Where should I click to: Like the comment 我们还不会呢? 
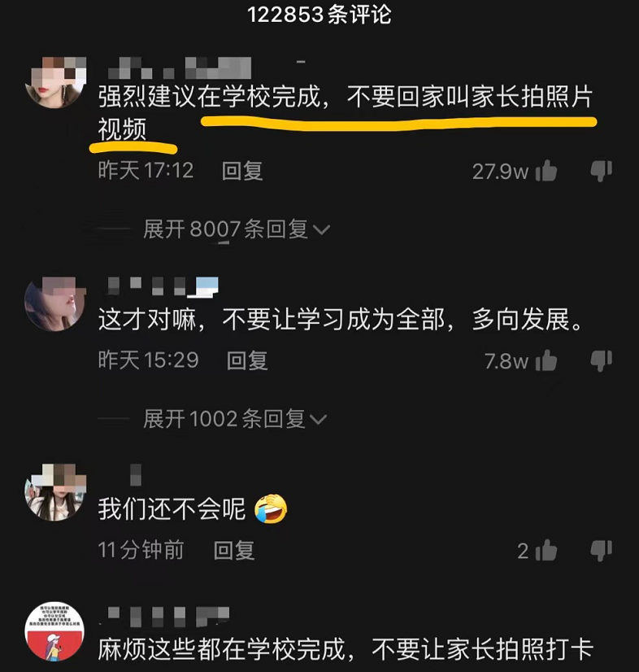pos(546,550)
